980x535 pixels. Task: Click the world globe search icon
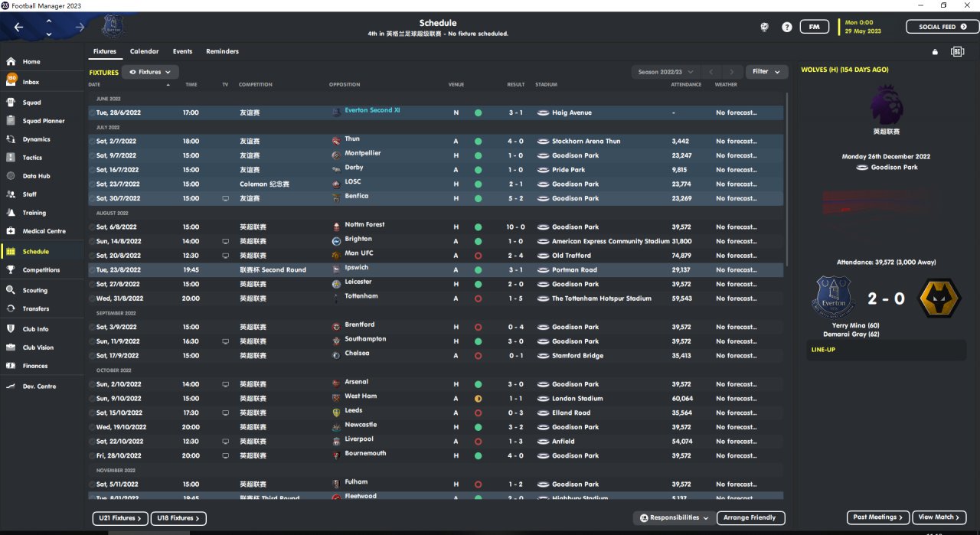pyautogui.click(x=764, y=27)
